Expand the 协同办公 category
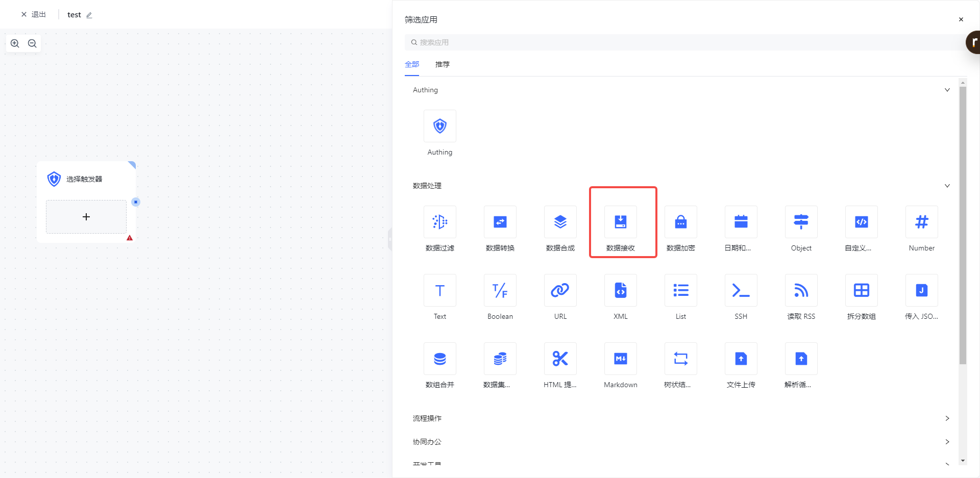The image size is (980, 478). (x=947, y=442)
